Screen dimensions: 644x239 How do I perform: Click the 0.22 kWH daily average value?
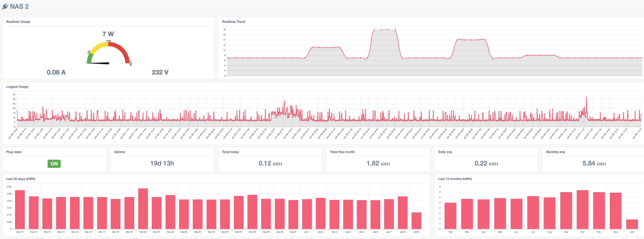486,163
